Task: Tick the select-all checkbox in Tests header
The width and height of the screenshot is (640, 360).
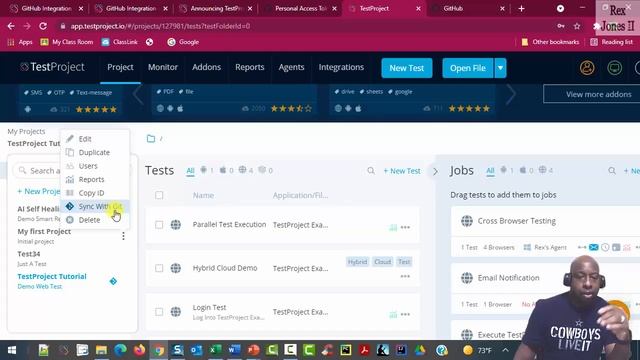Action: tap(159, 195)
